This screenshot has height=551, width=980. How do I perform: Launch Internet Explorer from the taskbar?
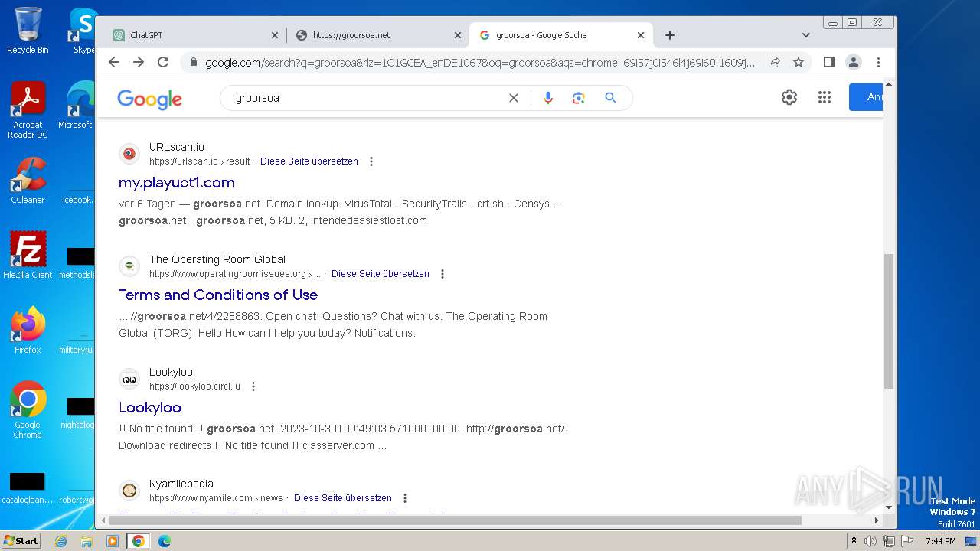60,541
